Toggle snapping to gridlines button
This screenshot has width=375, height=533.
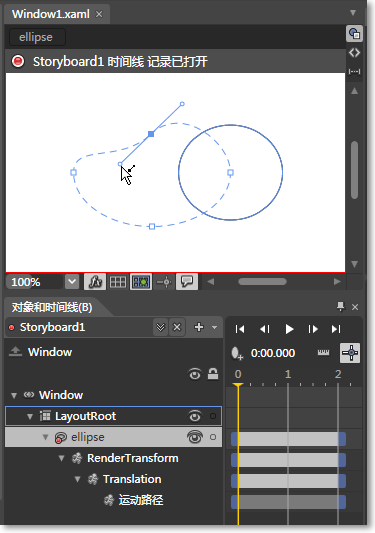tap(141, 281)
